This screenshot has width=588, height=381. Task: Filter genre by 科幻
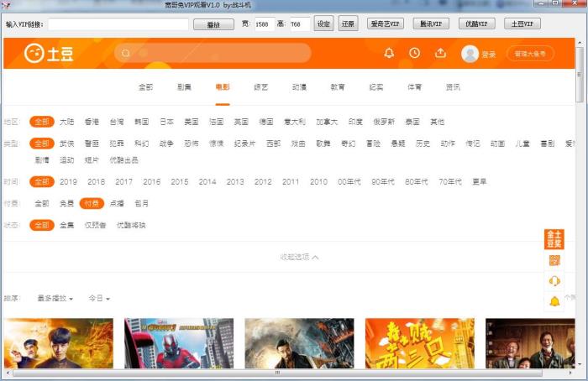pos(141,144)
